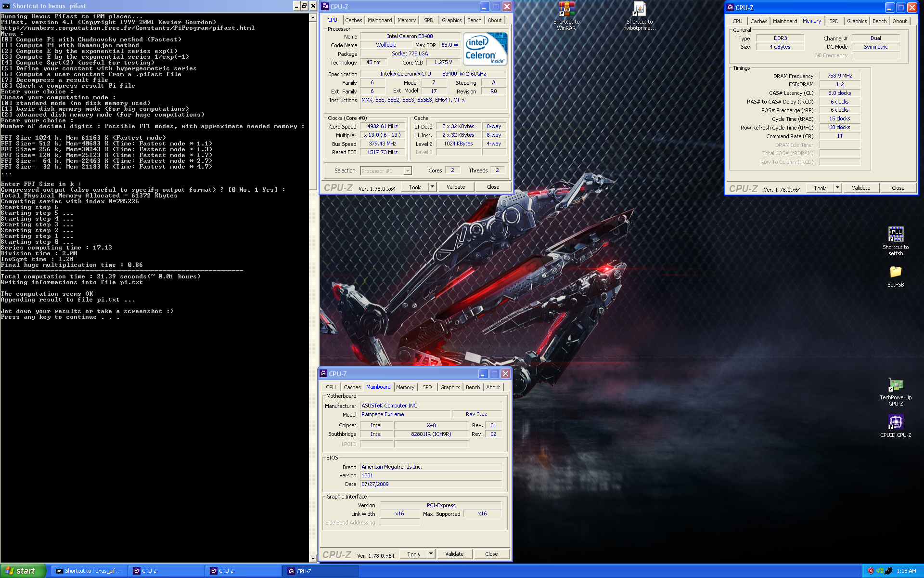Click Tools button in CPU tab window
The image size is (924, 578).
(415, 187)
